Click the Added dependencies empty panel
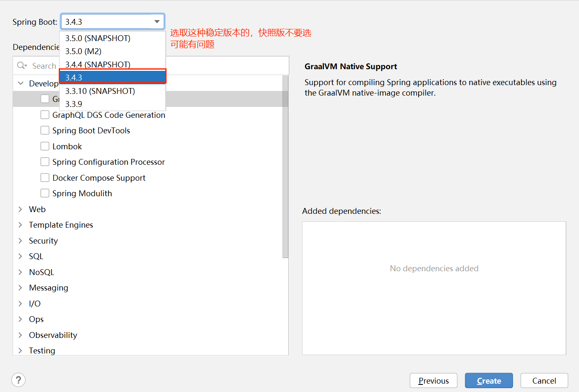This screenshot has width=579, height=392. coord(434,288)
